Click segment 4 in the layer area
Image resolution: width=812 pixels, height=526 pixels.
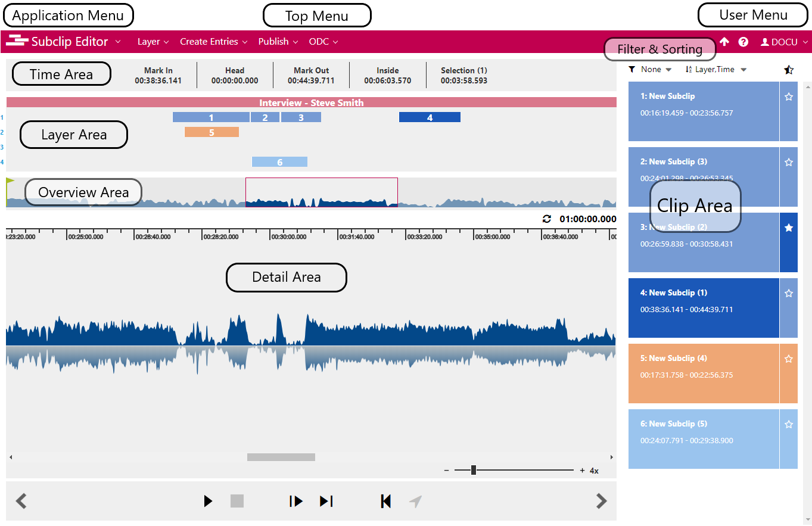(430, 117)
